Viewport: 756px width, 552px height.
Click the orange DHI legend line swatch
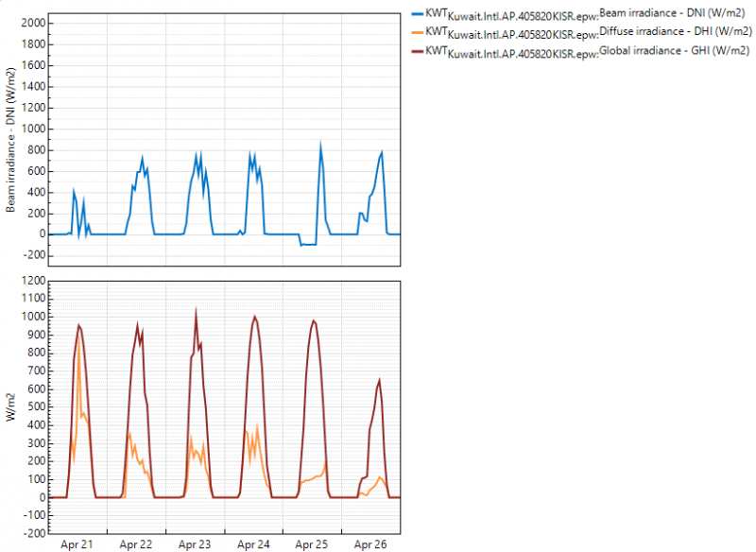[x=416, y=31]
